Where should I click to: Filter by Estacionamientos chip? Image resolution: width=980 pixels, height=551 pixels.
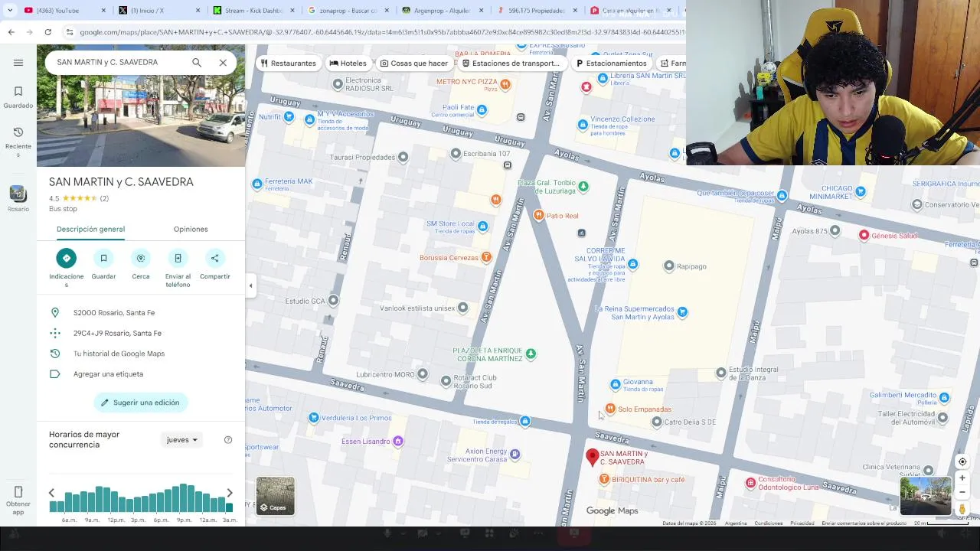point(611,63)
